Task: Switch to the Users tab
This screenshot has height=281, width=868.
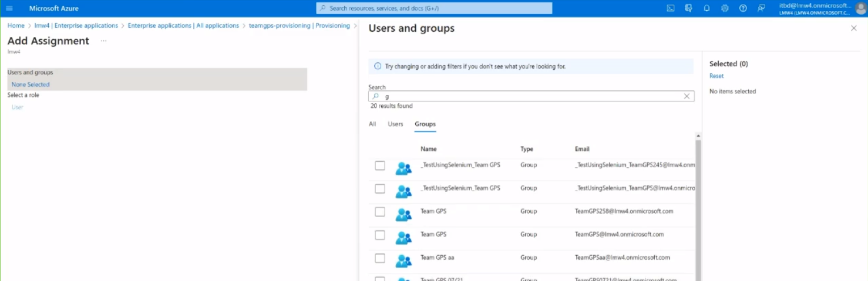Action: tap(395, 124)
